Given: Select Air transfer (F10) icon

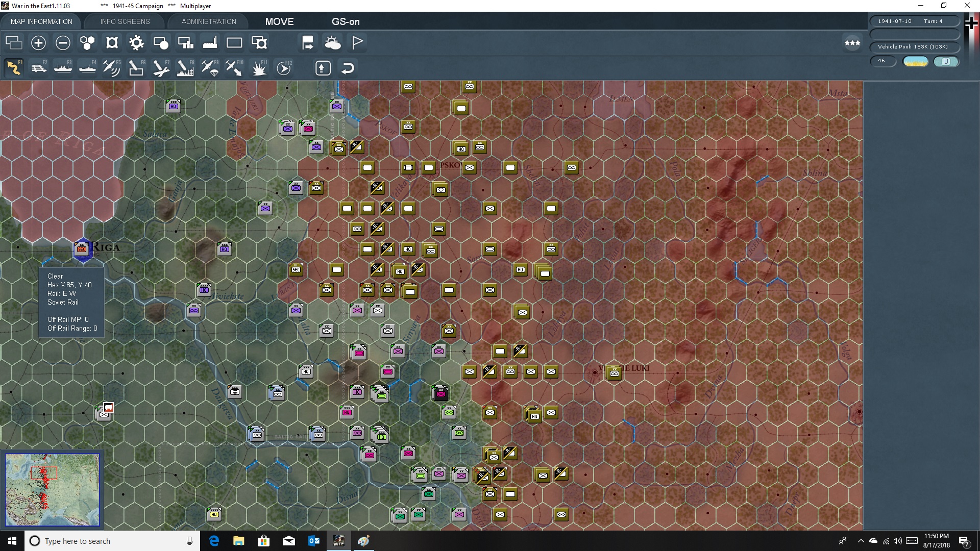Looking at the screenshot, I should click(234, 68).
